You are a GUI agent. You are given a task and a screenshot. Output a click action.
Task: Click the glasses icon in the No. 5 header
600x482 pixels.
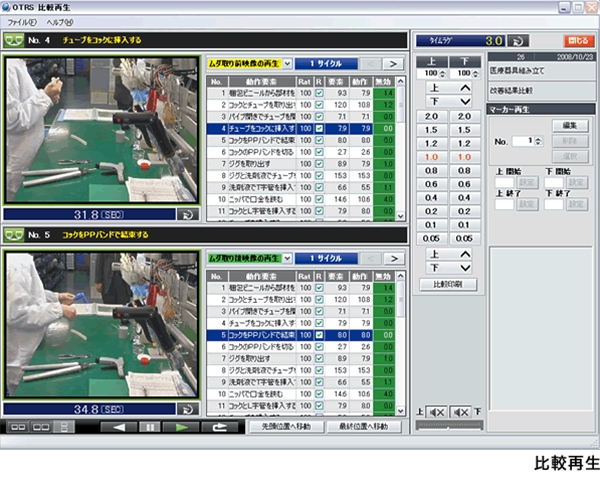14,235
